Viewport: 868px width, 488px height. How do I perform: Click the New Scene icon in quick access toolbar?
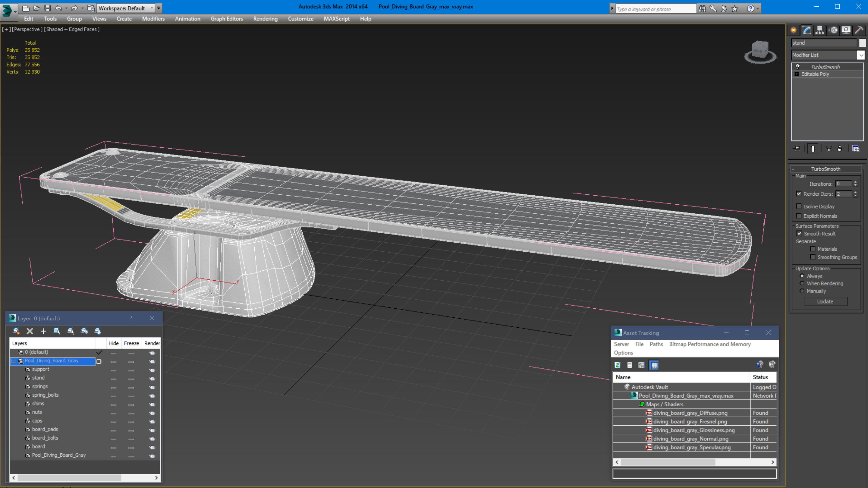[x=26, y=8]
